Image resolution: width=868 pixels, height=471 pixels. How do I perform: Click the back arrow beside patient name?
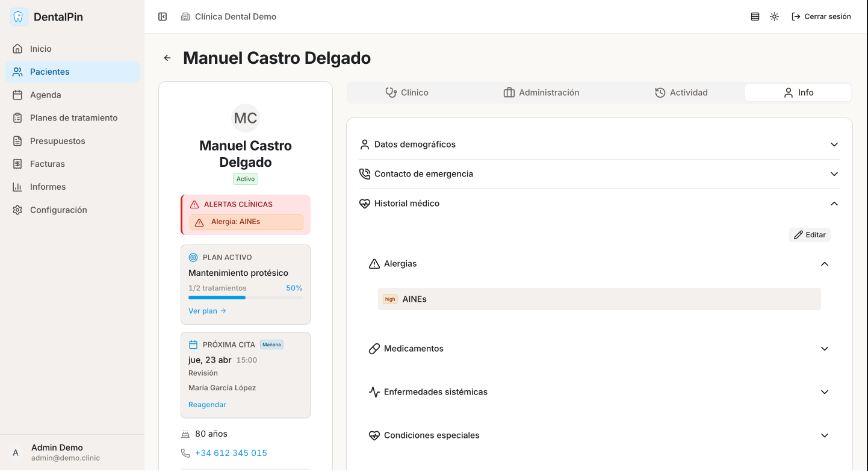[167, 58]
